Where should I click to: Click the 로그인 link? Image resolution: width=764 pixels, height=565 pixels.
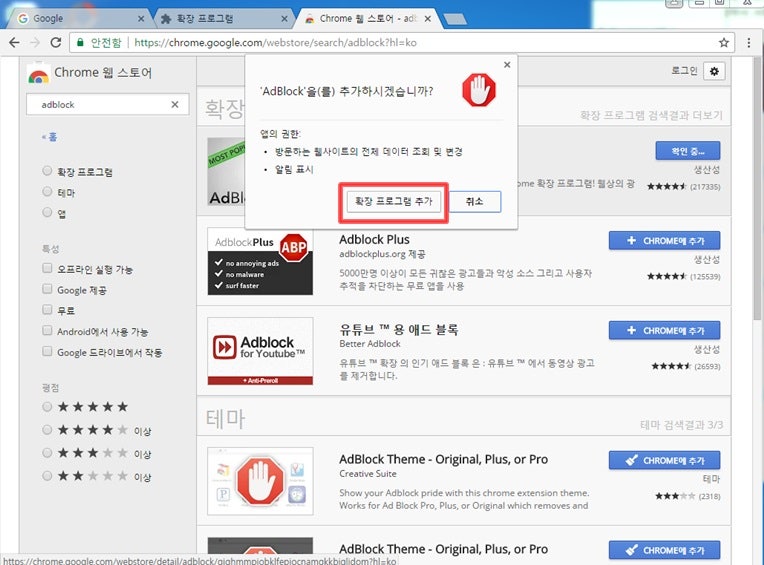click(x=684, y=71)
